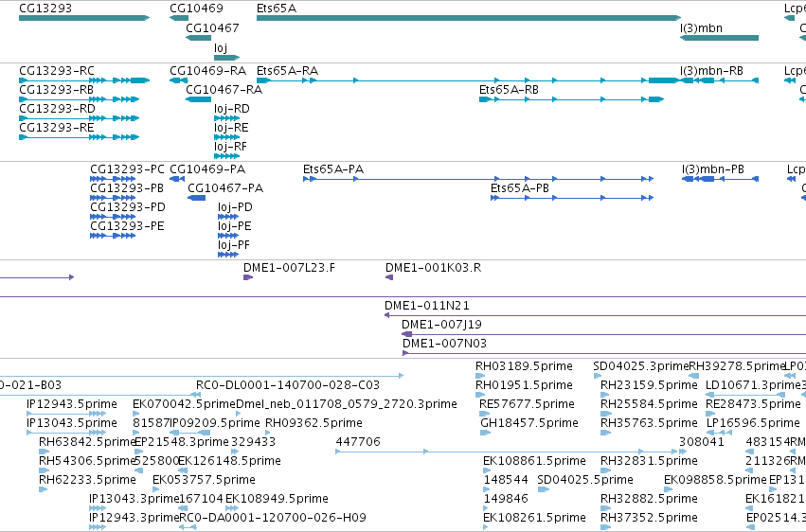Click EST SD04025.5prime
The height and width of the screenshot is (532, 806).
tap(543, 490)
